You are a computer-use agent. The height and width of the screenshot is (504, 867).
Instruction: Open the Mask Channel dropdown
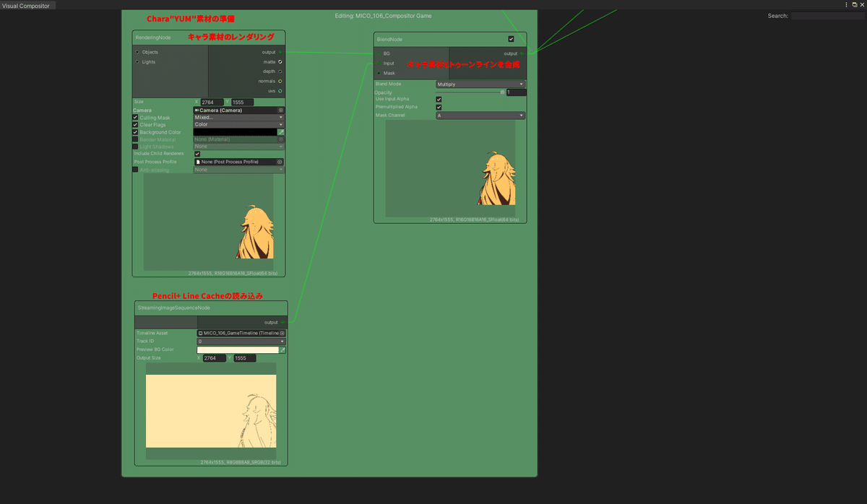[x=480, y=115]
